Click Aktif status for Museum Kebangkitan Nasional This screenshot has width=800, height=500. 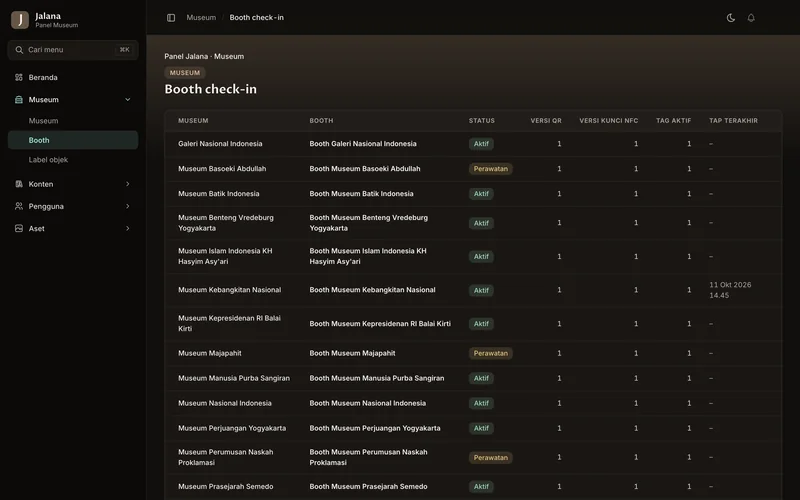481,290
